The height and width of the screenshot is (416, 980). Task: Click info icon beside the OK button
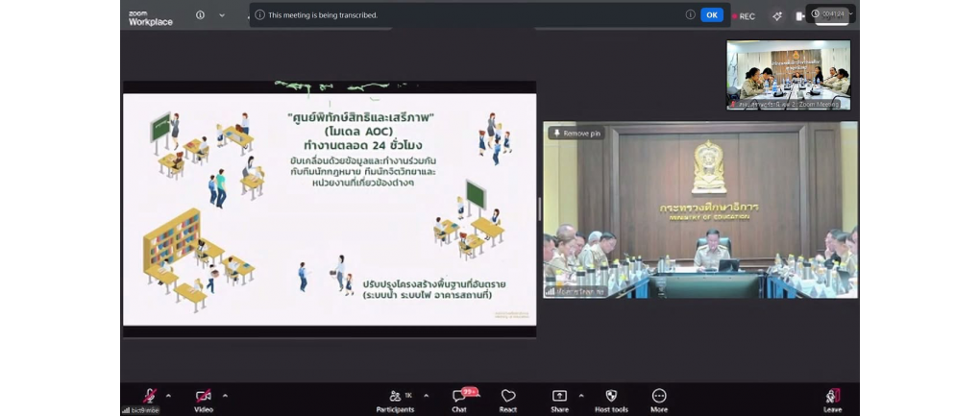pyautogui.click(x=690, y=14)
